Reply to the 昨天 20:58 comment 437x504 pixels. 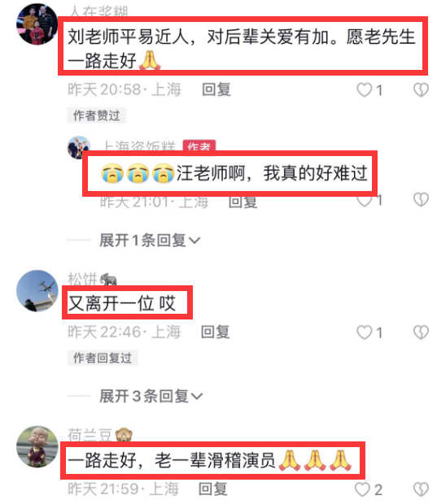tap(216, 89)
